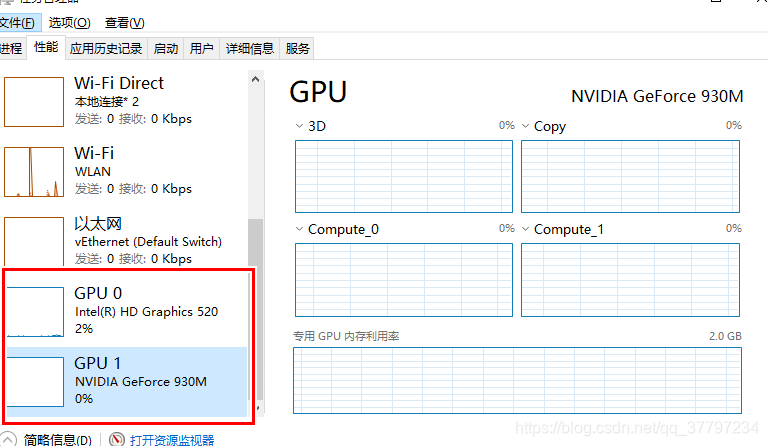768x446 pixels.
Task: Click the 3D usage graph
Action: (404, 177)
